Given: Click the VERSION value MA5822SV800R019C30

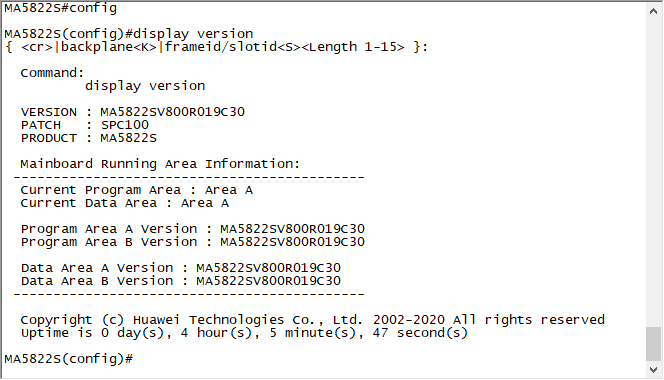Looking at the screenshot, I should point(172,112).
